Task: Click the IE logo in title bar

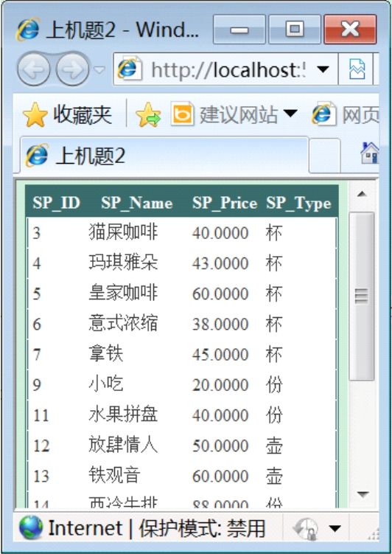Action: click(x=27, y=30)
